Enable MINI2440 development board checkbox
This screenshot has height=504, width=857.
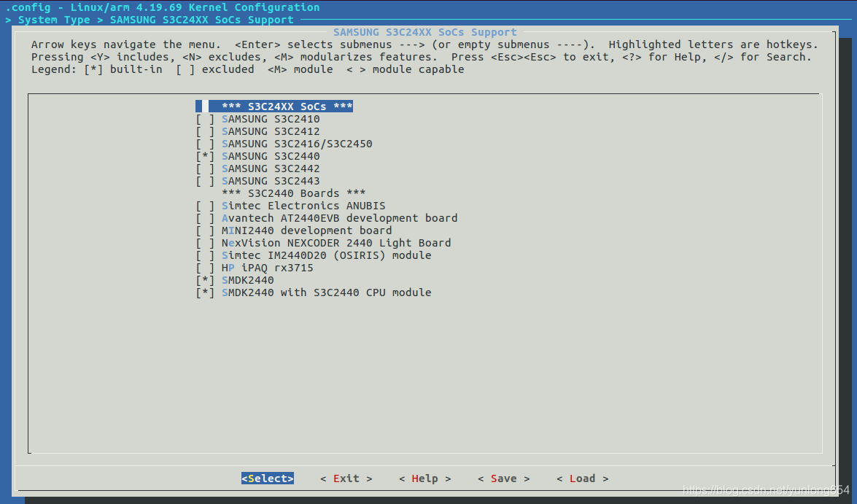(205, 230)
